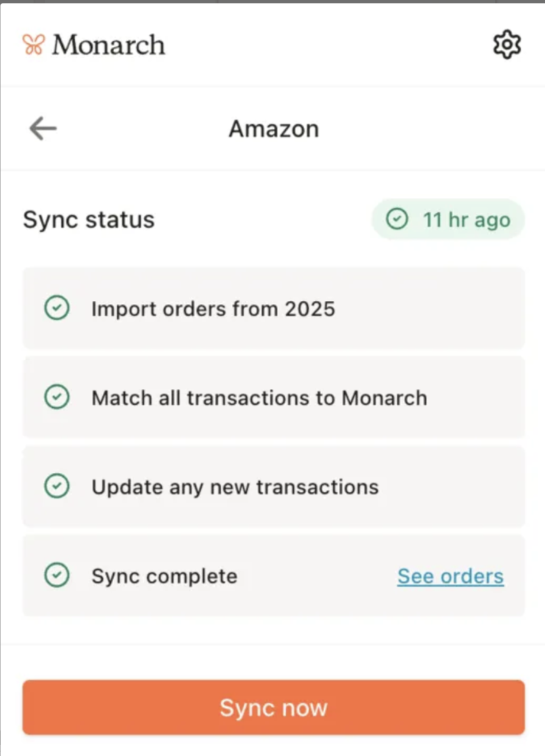Open settings with the gear icon
545x756 pixels.
coord(506,45)
